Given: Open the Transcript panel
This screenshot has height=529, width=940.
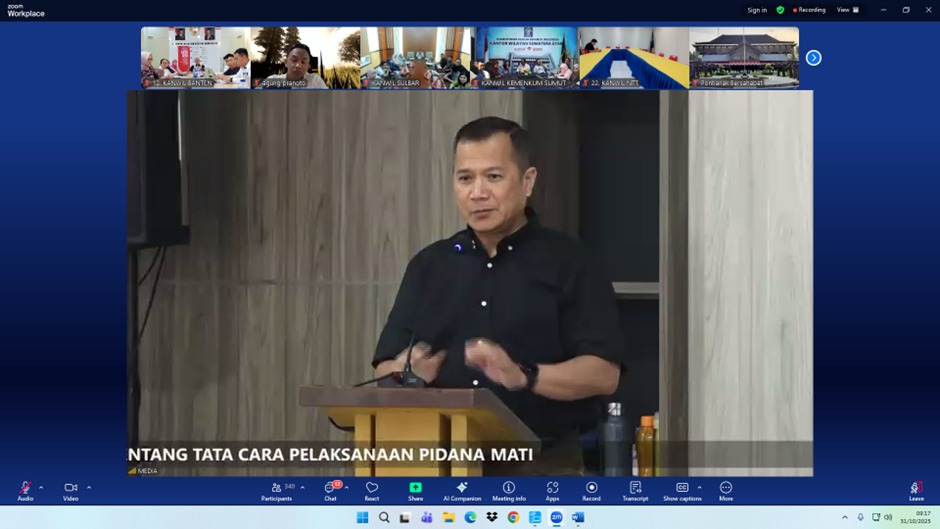Looking at the screenshot, I should (x=635, y=490).
